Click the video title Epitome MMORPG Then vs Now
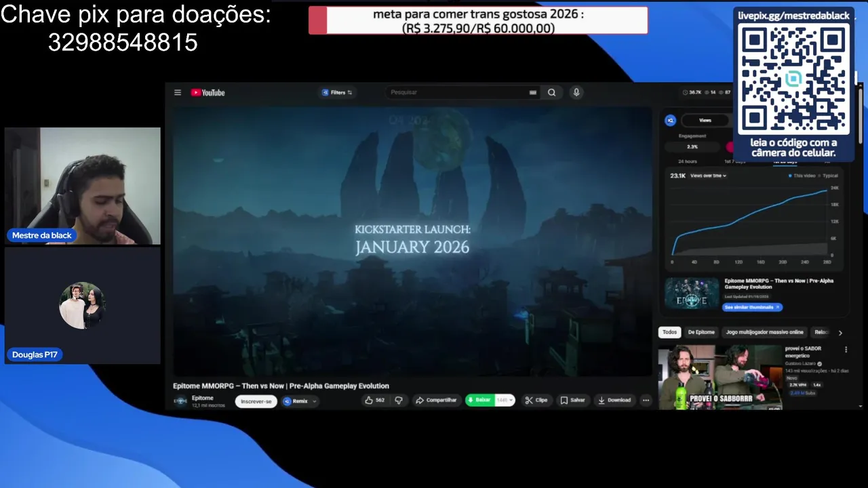 click(x=281, y=386)
